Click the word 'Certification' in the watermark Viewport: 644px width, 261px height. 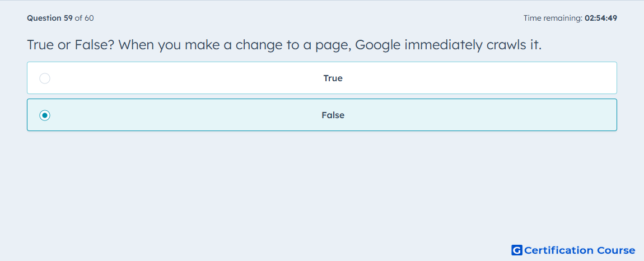(559, 250)
